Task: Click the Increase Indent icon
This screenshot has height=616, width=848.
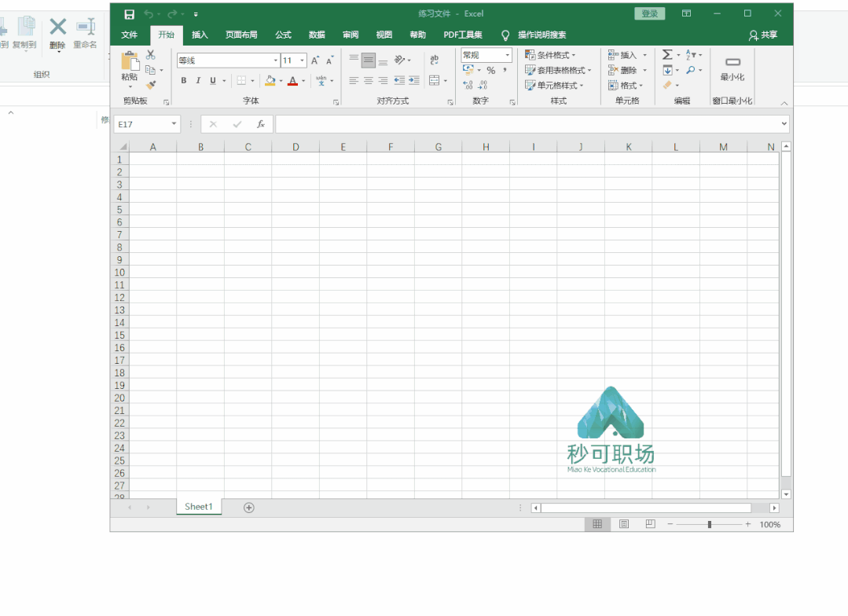Action: (x=414, y=81)
